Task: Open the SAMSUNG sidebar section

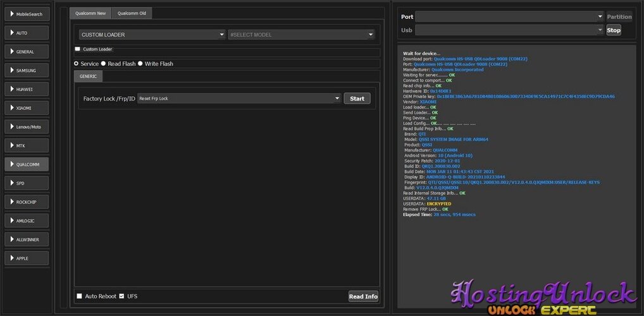Action: click(x=27, y=70)
